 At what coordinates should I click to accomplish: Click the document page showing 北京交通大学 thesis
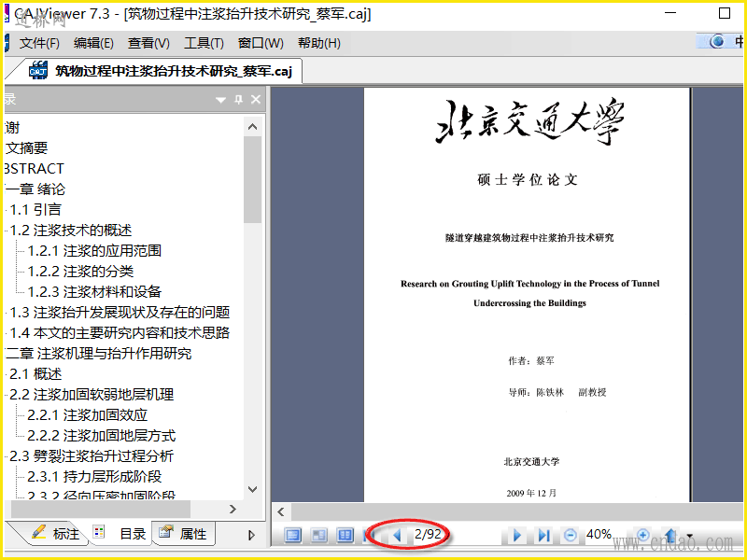528,294
